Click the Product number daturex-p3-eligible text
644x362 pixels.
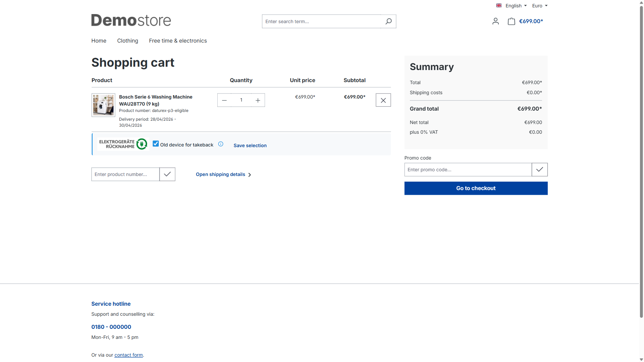pyautogui.click(x=154, y=111)
